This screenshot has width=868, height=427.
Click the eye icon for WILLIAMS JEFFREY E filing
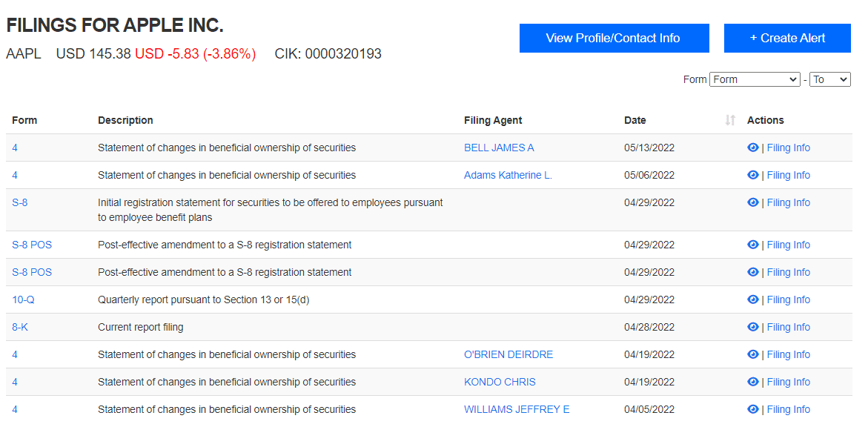point(752,409)
